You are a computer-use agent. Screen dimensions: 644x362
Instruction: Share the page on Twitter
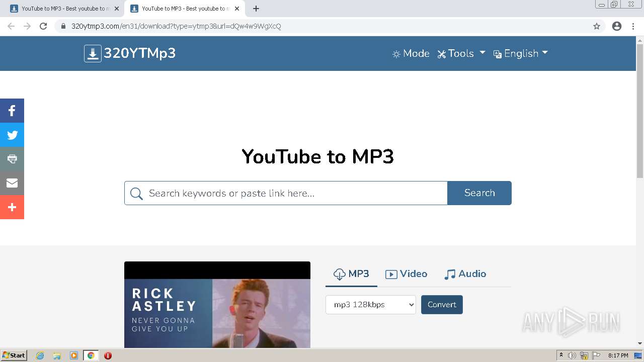12,135
